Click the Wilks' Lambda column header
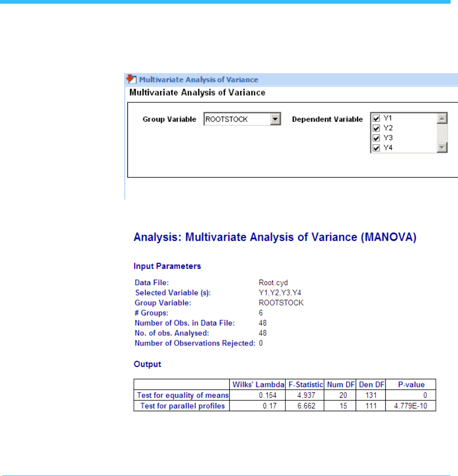 click(257, 385)
